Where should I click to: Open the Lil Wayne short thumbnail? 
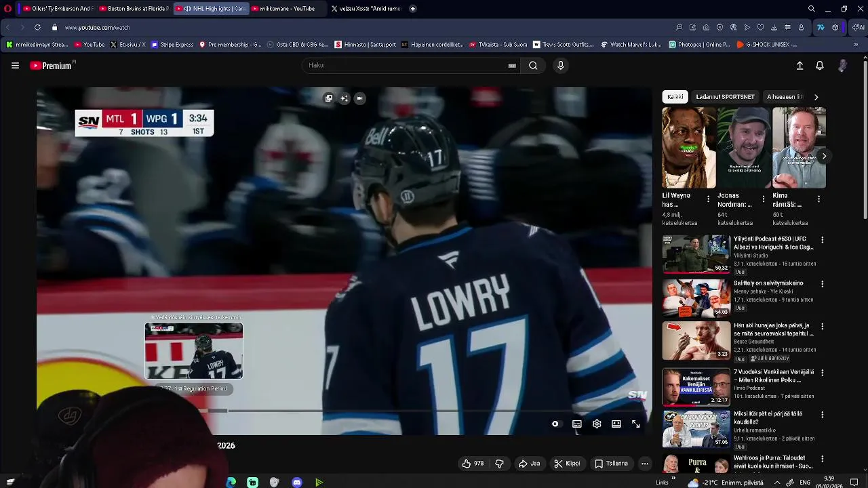pyautogui.click(x=689, y=147)
